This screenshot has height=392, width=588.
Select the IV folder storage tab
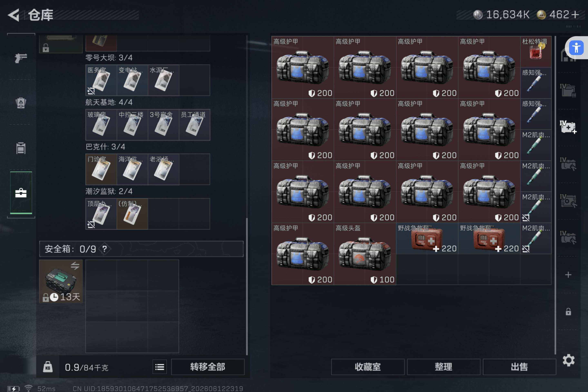pyautogui.click(x=568, y=90)
